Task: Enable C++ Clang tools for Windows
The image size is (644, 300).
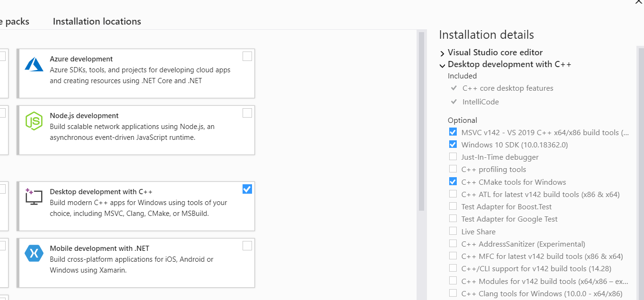Action: pos(453,293)
